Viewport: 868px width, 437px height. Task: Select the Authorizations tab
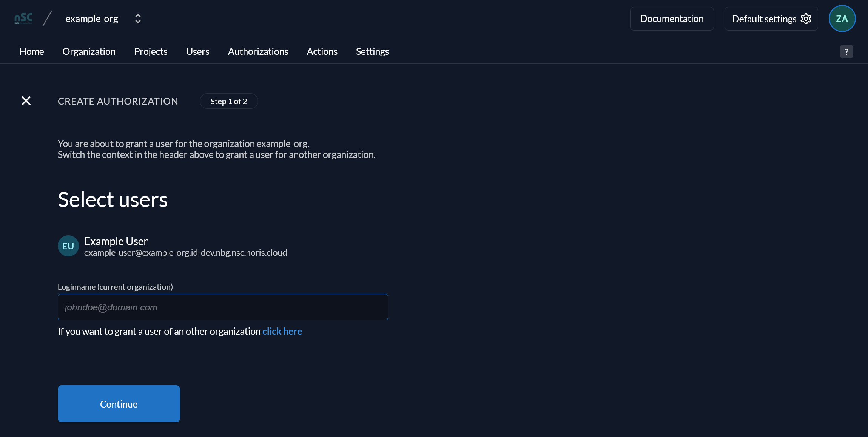click(258, 51)
